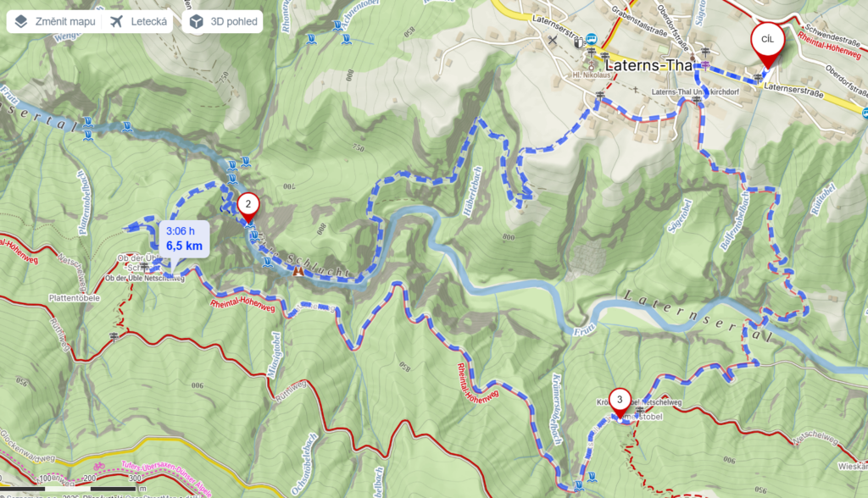The height and width of the screenshot is (498, 868).
Task: Switch to Letecká aerial view
Action: tap(138, 21)
